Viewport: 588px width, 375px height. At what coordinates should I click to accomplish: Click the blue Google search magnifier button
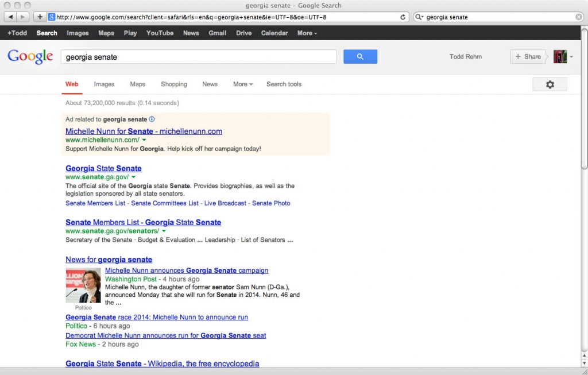[x=361, y=57]
